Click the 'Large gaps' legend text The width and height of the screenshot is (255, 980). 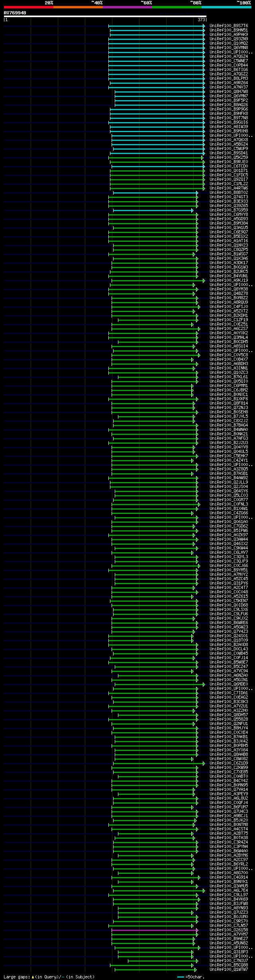[49, 977]
